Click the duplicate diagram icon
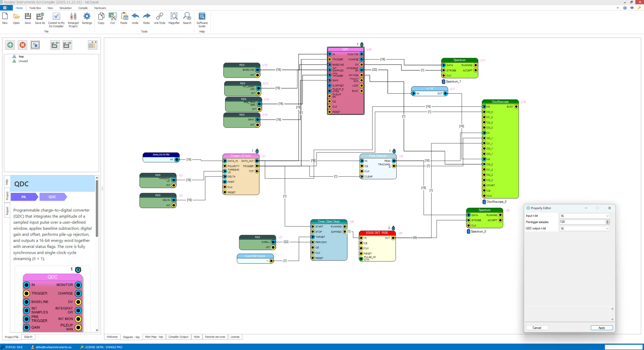 35,45
